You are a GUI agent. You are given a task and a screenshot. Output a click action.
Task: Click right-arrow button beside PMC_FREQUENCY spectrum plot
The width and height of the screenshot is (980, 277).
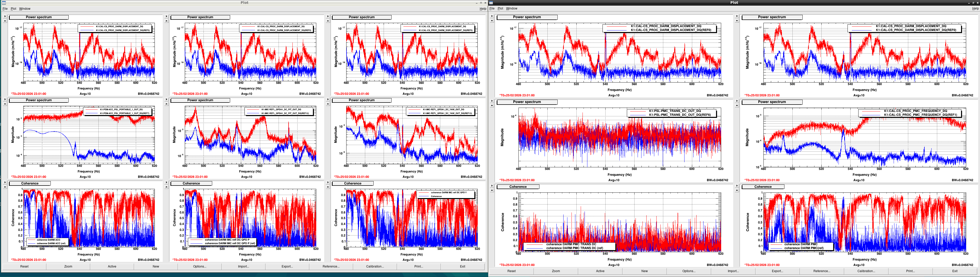tap(737, 101)
